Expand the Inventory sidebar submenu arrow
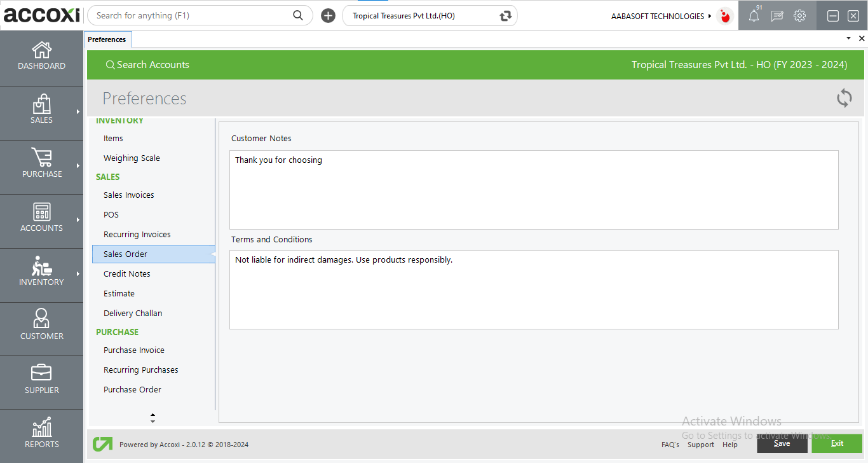Screen dimensions: 868x463 click(78, 274)
